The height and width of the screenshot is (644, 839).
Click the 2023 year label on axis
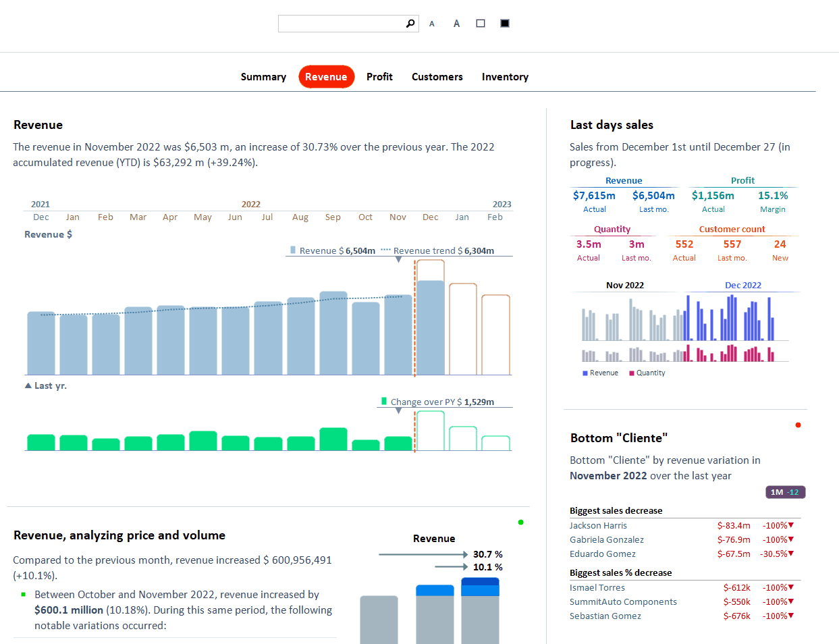pos(502,204)
